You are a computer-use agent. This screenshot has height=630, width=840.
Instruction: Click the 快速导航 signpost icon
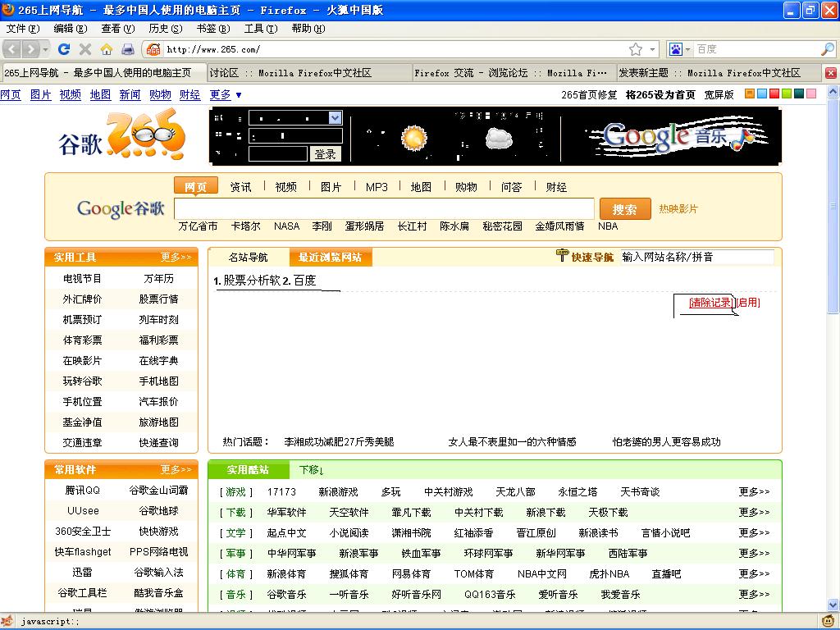(562, 256)
